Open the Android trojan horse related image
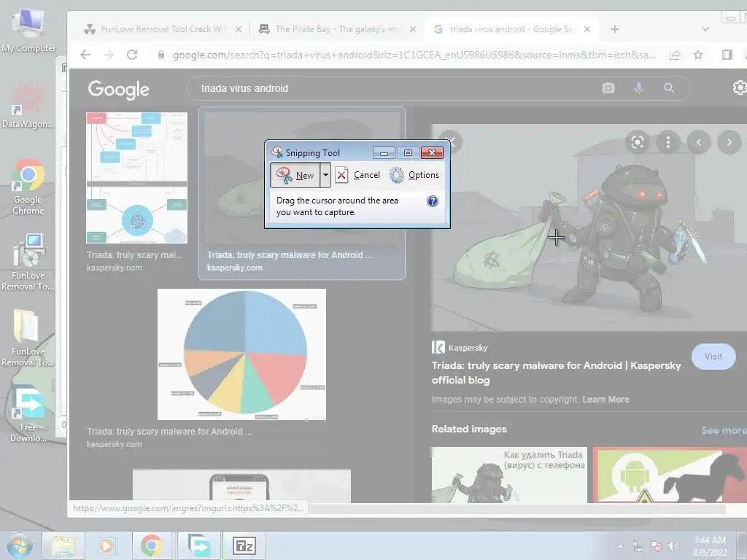747x560 pixels. pos(670,475)
